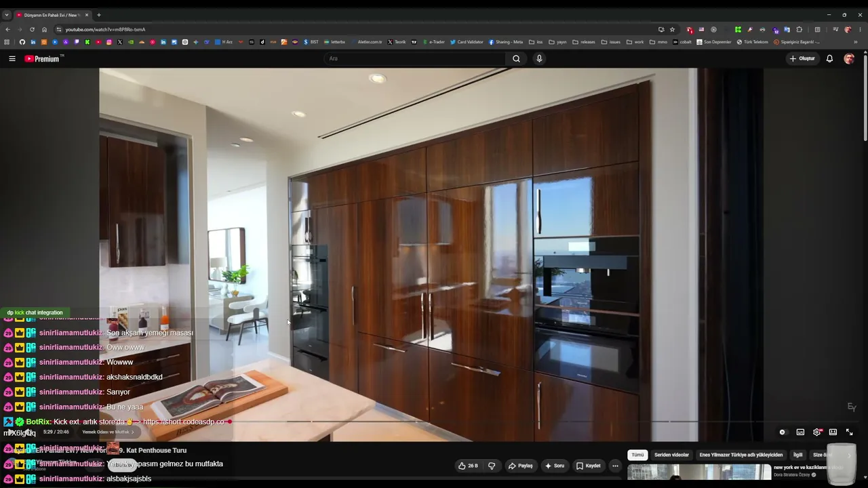Select the İlgili filter chip
The width and height of the screenshot is (868, 488).
click(798, 455)
